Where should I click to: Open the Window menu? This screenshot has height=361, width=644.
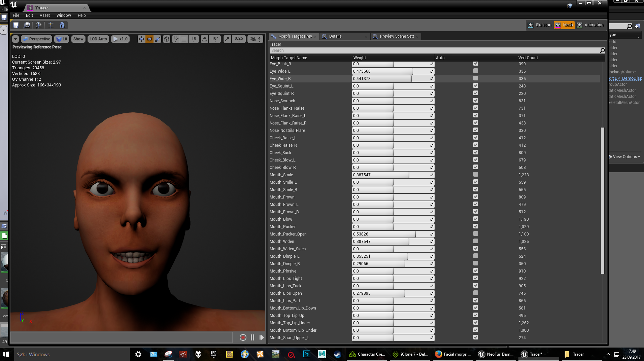tap(64, 15)
